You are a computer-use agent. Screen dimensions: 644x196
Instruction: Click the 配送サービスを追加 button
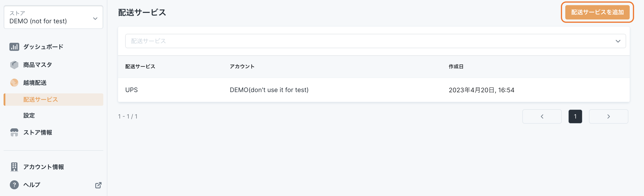(597, 12)
